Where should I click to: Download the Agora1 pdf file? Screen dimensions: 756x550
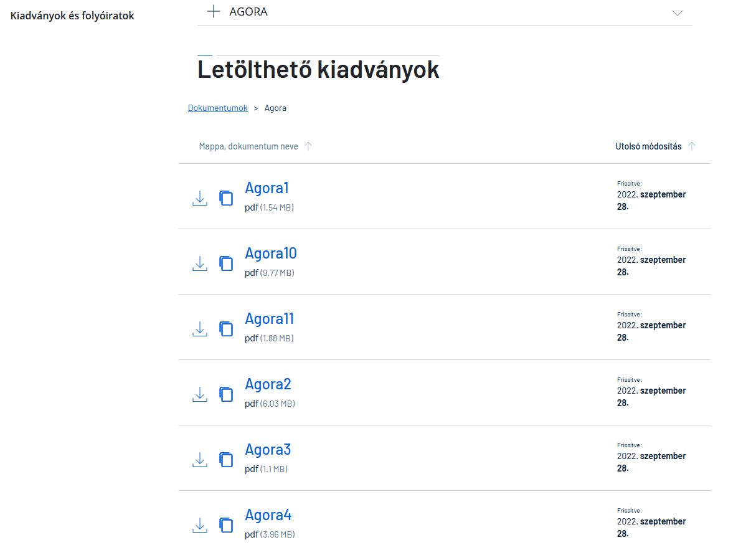199,198
